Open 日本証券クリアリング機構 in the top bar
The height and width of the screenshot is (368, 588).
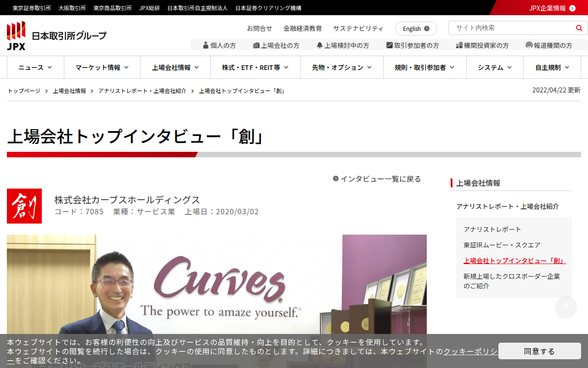click(x=268, y=8)
